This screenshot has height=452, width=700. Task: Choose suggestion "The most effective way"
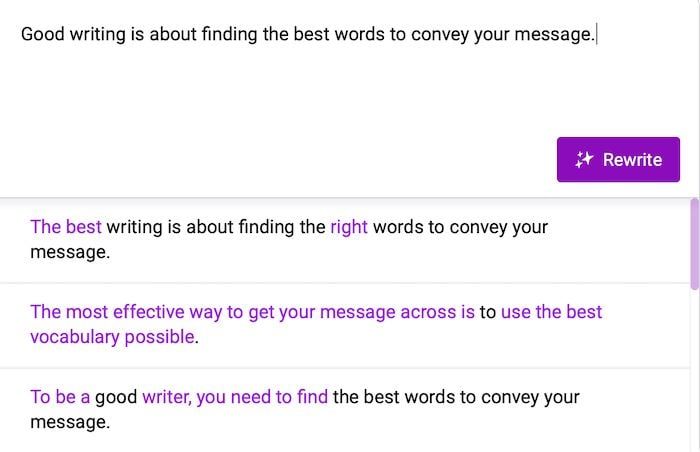click(x=345, y=325)
